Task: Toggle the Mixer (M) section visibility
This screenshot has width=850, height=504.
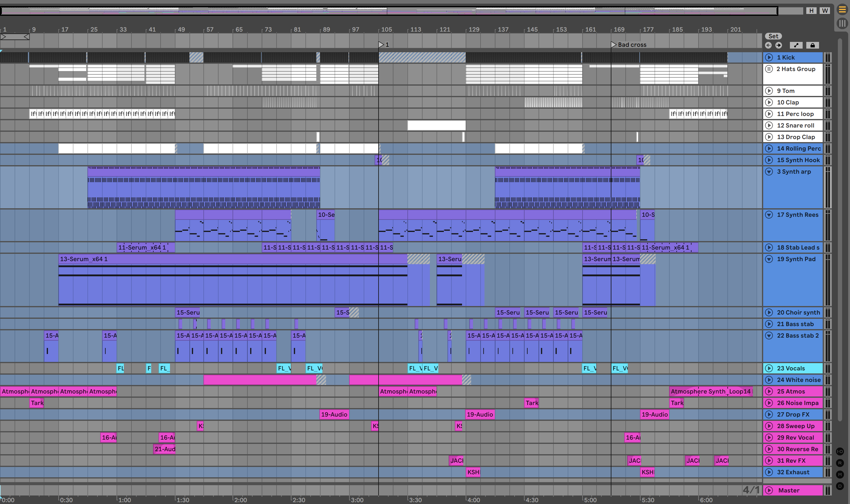Action: click(x=840, y=475)
